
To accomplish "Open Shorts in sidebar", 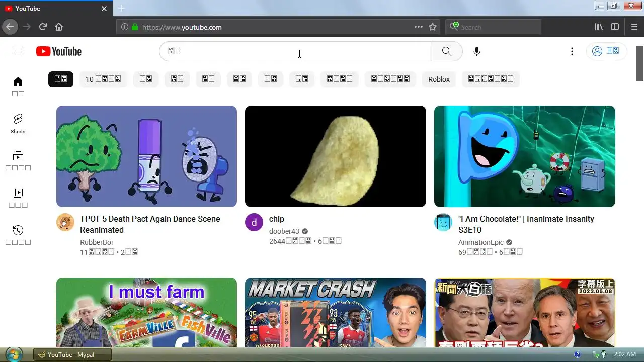I will [x=18, y=123].
